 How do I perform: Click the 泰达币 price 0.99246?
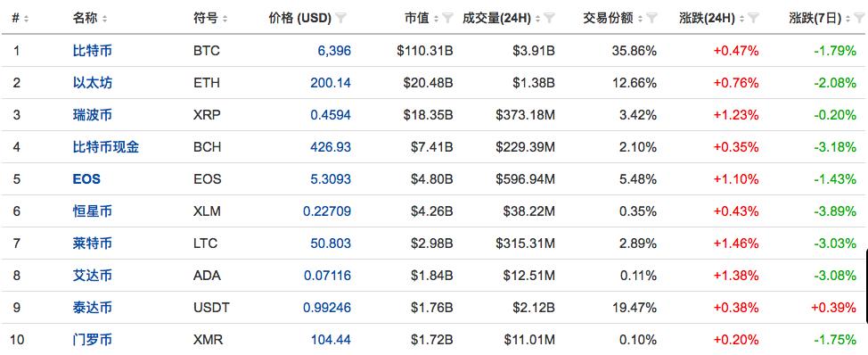tap(327, 307)
